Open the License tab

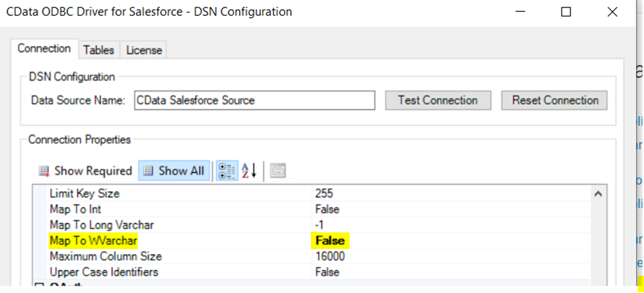pos(143,49)
